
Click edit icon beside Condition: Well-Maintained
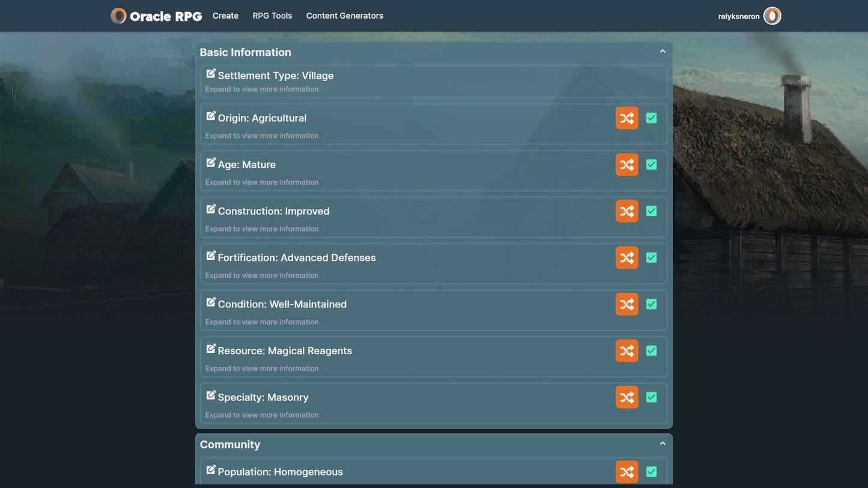(x=211, y=303)
